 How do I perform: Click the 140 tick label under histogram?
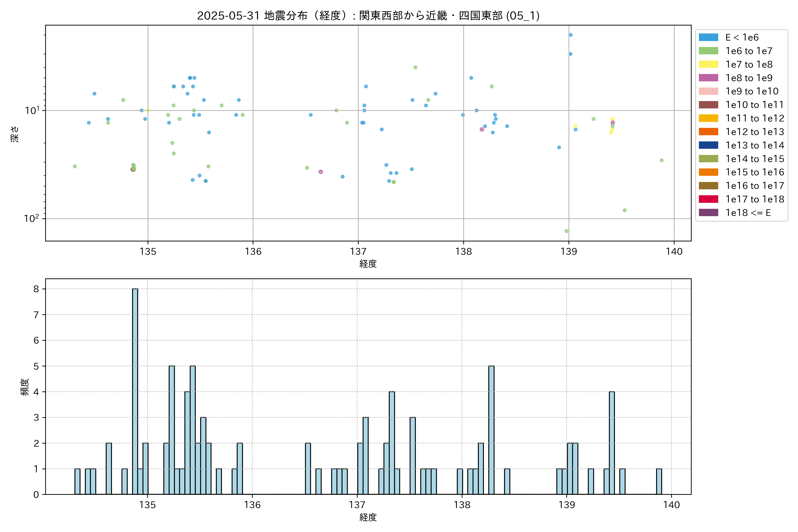pos(671,505)
